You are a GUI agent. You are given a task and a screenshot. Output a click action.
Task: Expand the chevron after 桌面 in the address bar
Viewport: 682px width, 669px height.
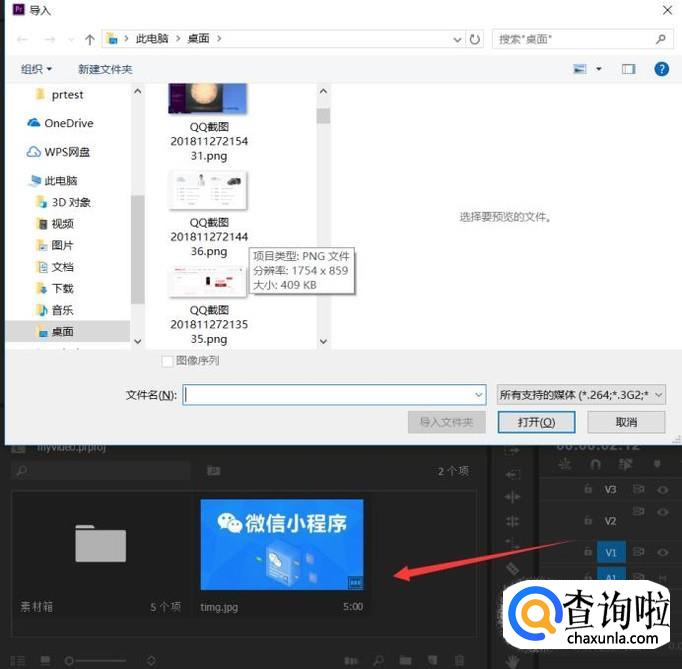[219, 39]
